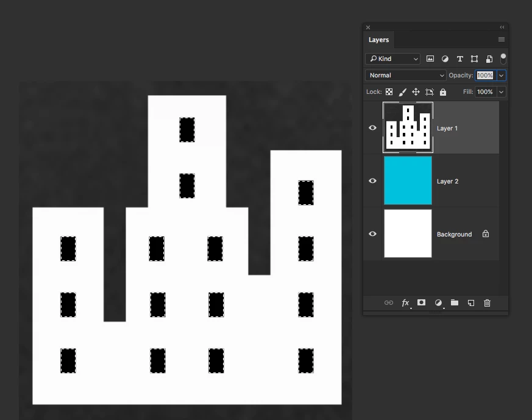
Task: Lock position move icon
Action: point(416,92)
